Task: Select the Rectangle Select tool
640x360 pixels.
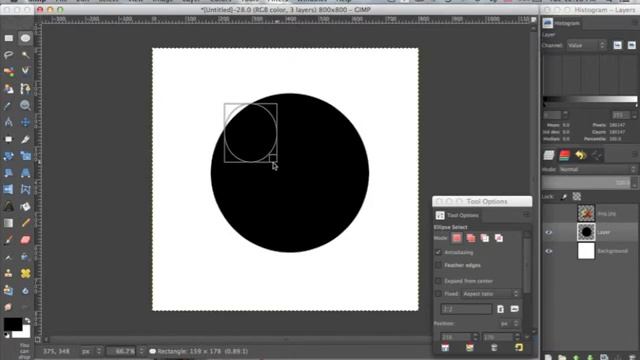Action: (x=9, y=38)
